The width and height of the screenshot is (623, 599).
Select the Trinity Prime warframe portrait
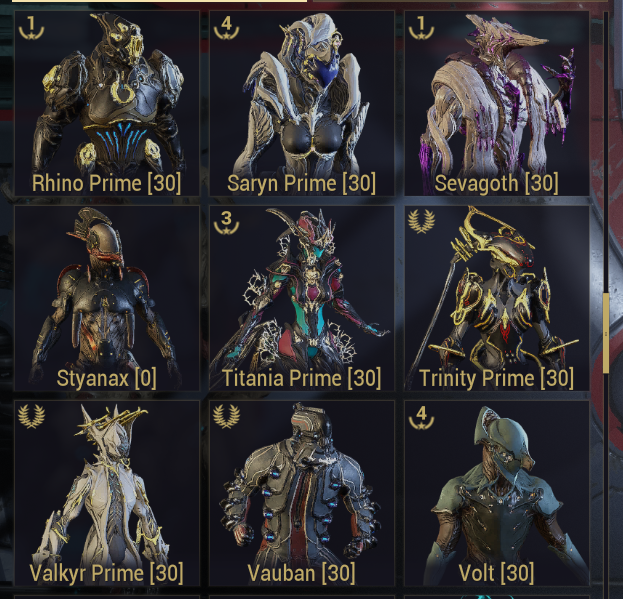tap(497, 298)
